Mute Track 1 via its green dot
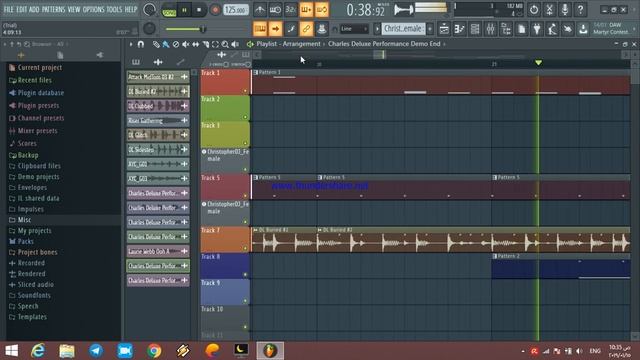640x360 pixels. (x=245, y=91)
